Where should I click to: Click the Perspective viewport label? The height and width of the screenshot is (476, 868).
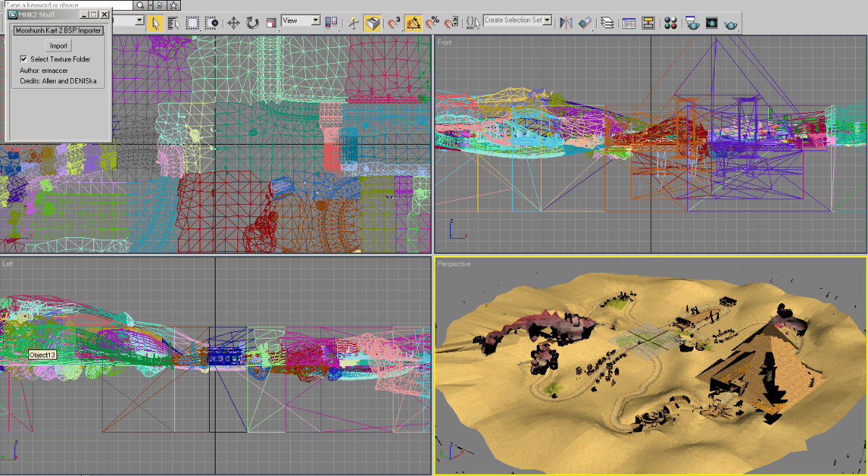454,264
